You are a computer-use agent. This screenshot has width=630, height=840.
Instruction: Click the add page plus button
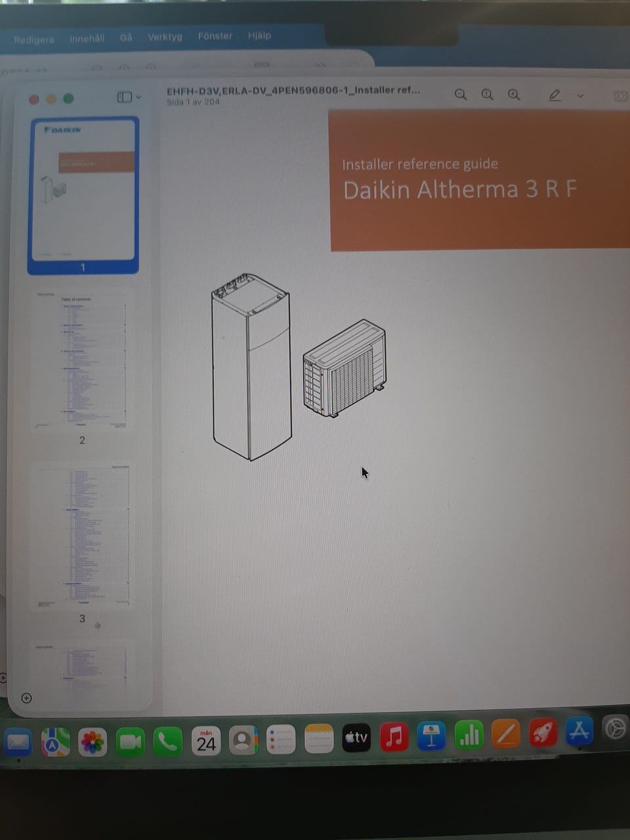(x=26, y=698)
